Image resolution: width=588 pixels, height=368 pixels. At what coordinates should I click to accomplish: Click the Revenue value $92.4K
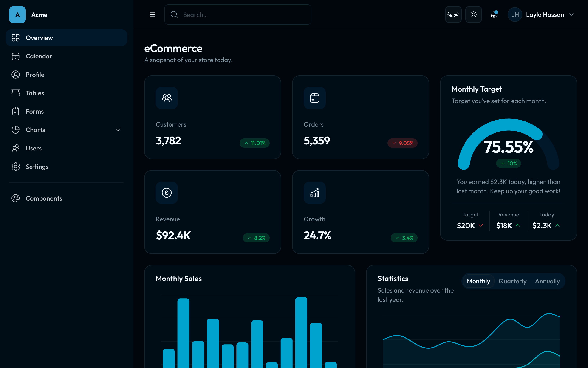pos(173,235)
